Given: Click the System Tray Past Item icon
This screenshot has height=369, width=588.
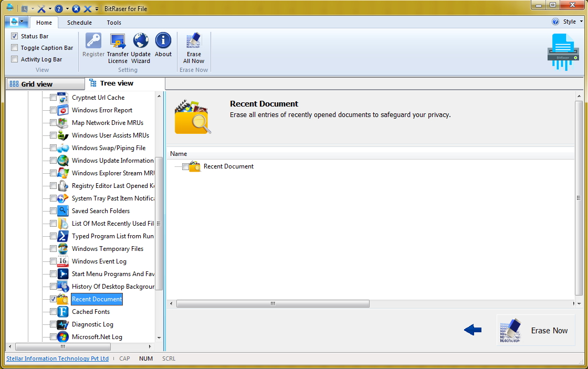Looking at the screenshot, I should point(63,198).
